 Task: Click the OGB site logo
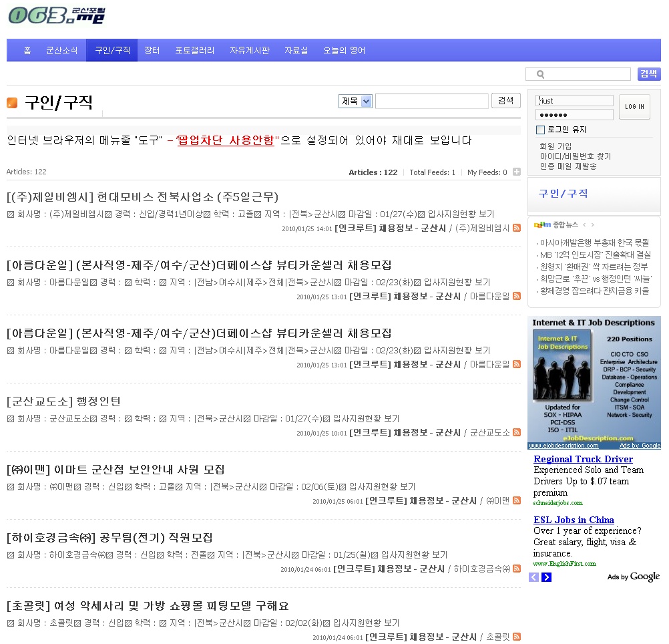pos(56,15)
